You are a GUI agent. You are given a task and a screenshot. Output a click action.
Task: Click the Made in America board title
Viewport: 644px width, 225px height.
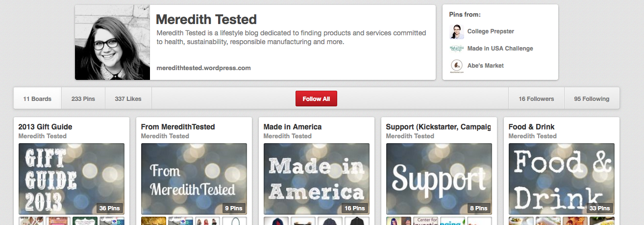tap(293, 127)
